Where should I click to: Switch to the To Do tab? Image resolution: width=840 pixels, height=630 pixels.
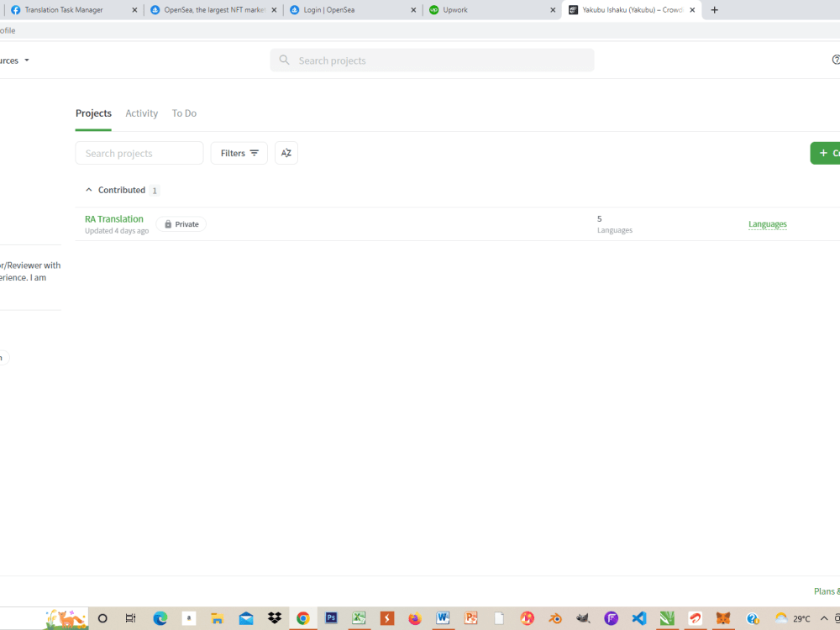point(184,113)
